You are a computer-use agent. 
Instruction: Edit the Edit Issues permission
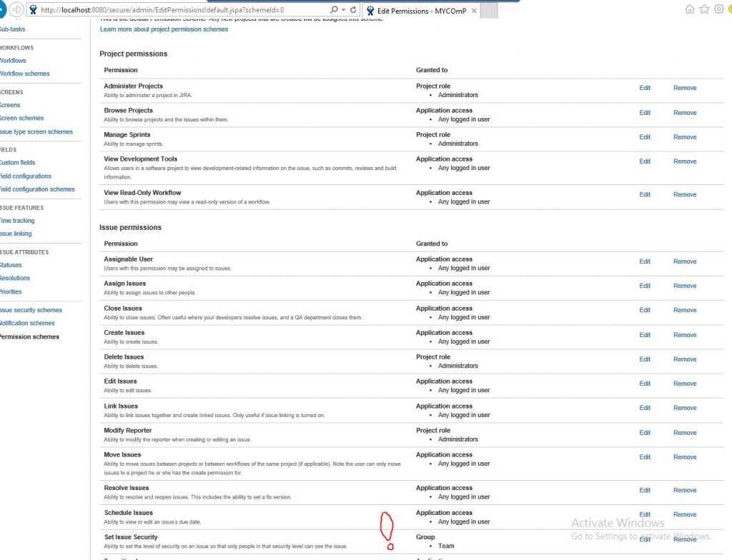(645, 383)
